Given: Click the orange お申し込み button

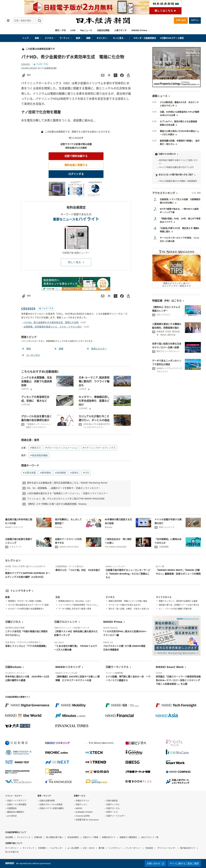Looking at the screenshot, I should 181,20.
